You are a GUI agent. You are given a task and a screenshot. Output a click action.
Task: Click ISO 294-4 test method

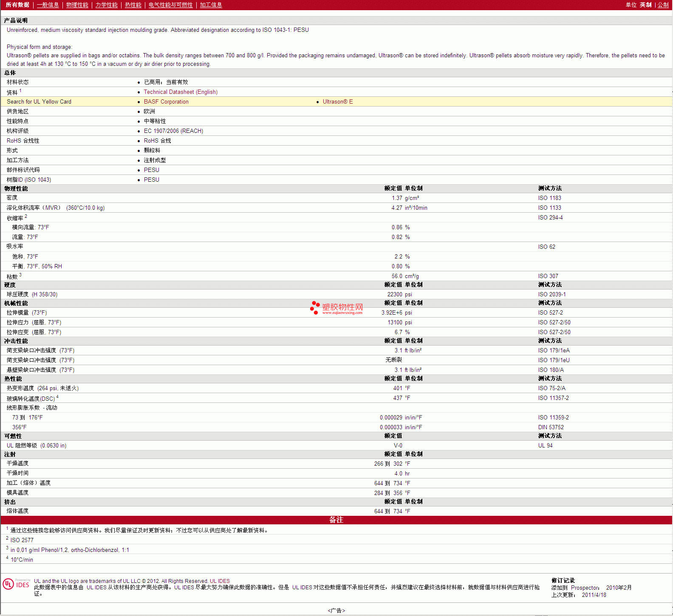point(550,218)
